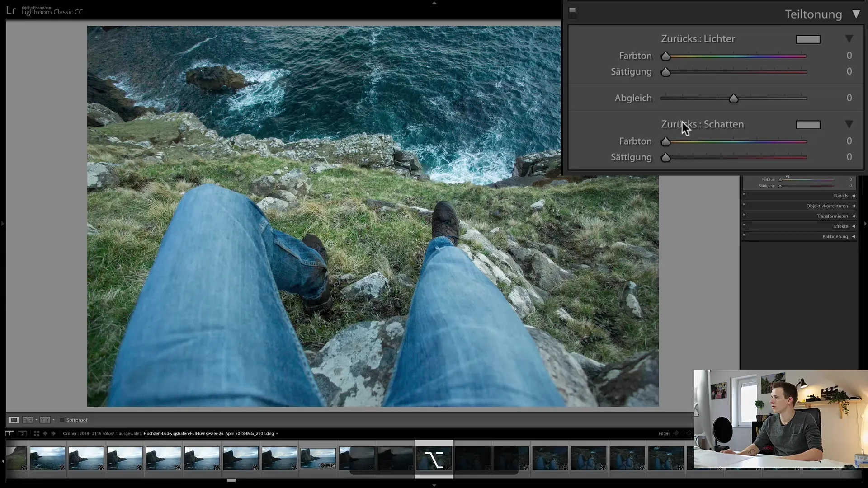
Task: Click the Abgleich label to reset
Action: 633,98
